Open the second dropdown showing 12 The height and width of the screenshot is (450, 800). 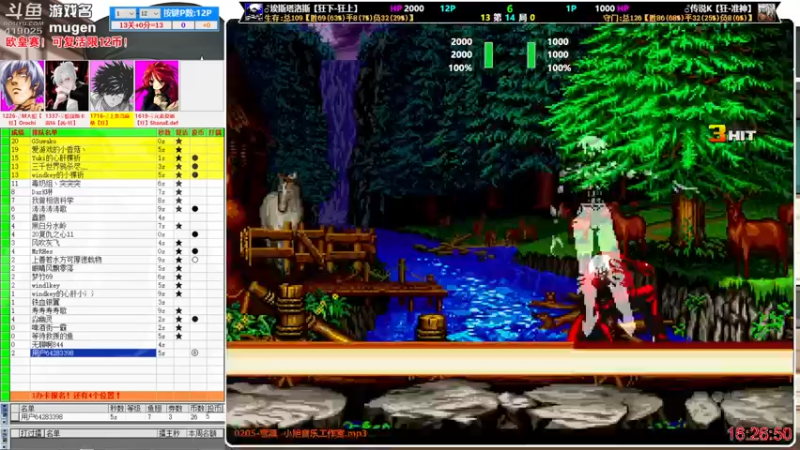coord(149,13)
